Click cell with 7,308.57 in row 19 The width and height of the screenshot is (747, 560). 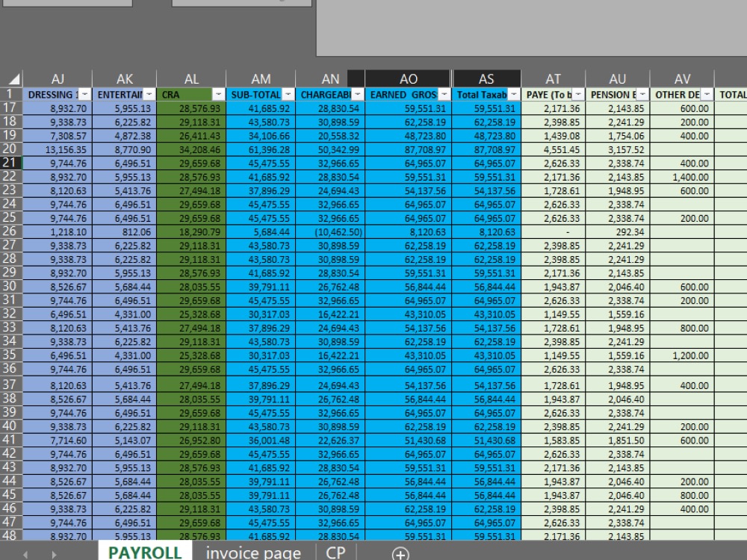point(58,136)
